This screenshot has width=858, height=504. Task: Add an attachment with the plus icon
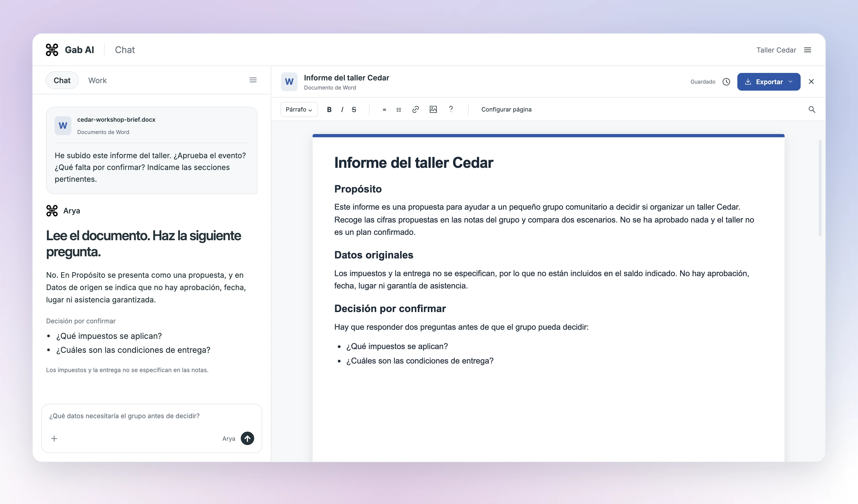54,438
